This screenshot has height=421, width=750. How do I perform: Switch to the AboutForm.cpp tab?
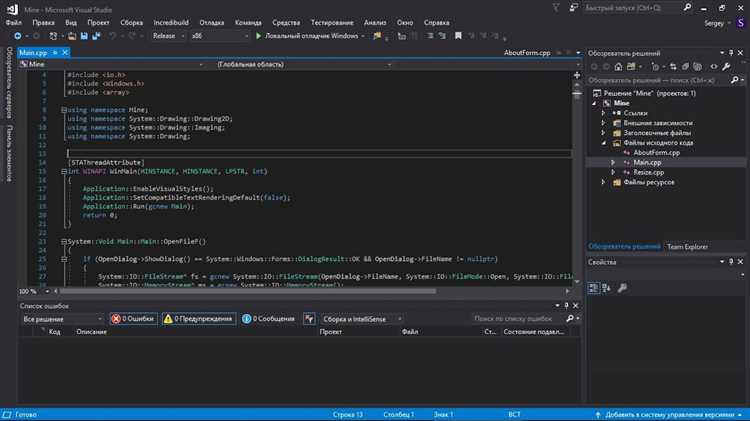(525, 51)
